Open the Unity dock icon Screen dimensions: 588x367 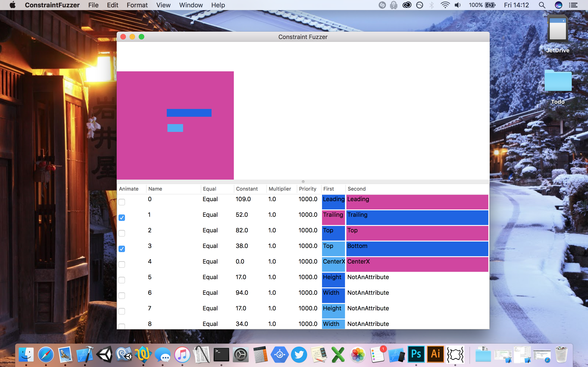[105, 354]
